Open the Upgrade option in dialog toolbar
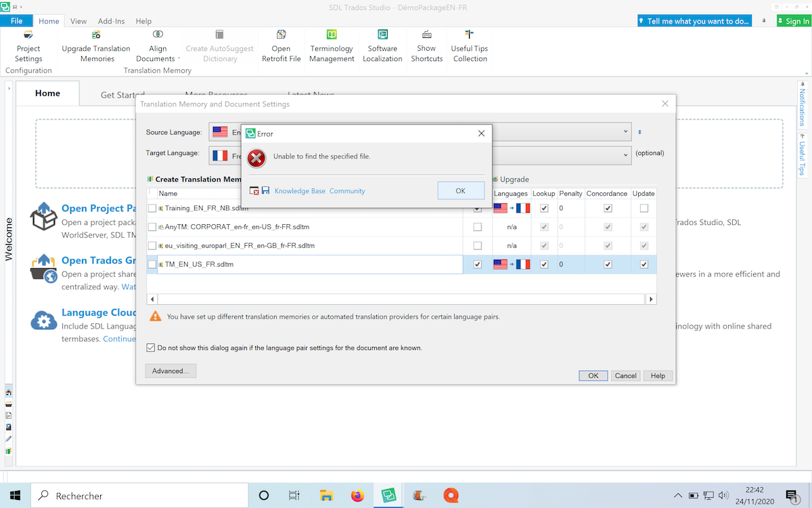The height and width of the screenshot is (508, 812). [x=510, y=179]
